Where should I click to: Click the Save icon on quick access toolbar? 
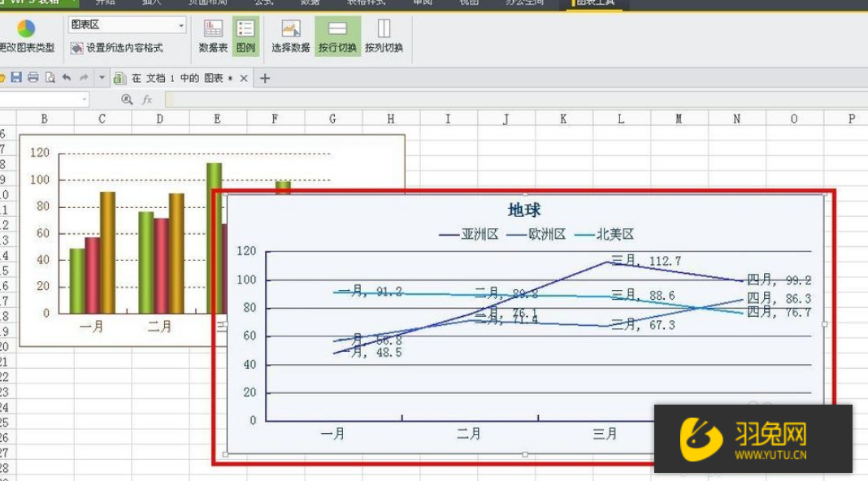pyautogui.click(x=18, y=76)
